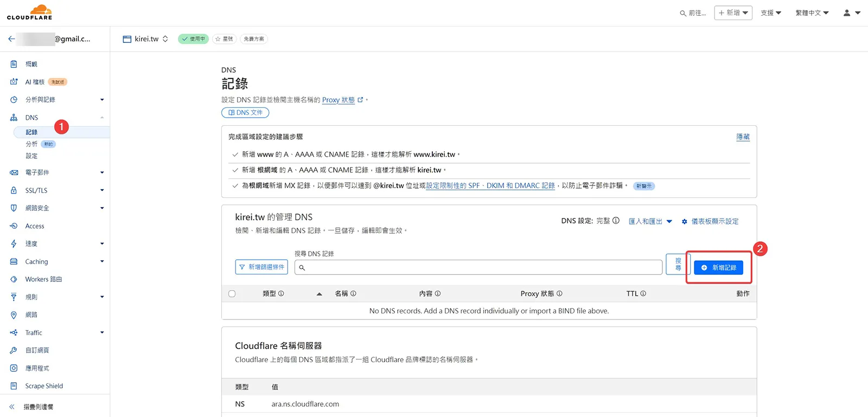Select 設定 under DNS in sidebar

tap(31, 156)
